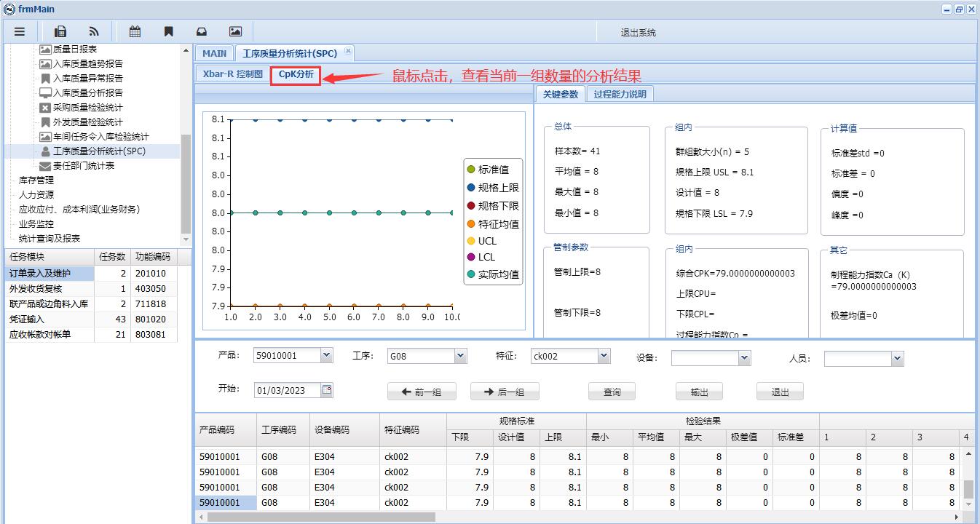Switch to the CpK分析 tab
The width and height of the screenshot is (980, 524).
pyautogui.click(x=296, y=74)
